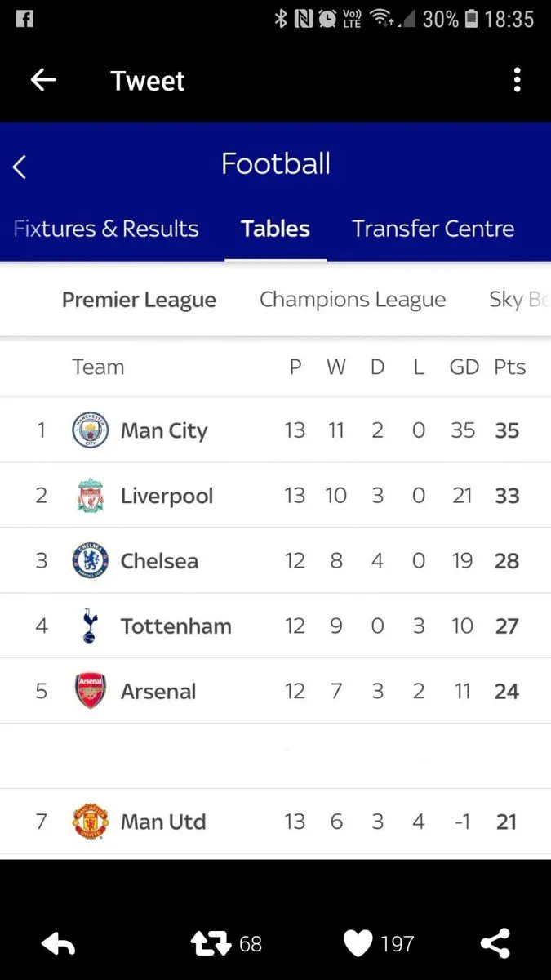Tap the Tottenham cockerel crest

(x=90, y=626)
